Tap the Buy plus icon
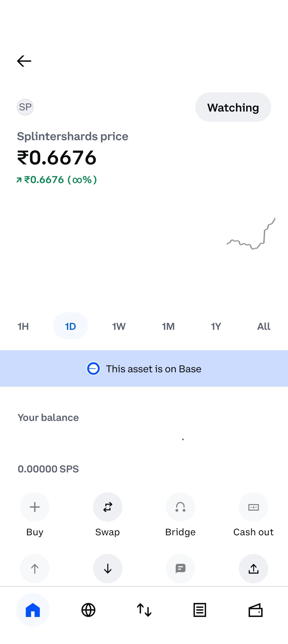288x644 pixels. tap(35, 507)
